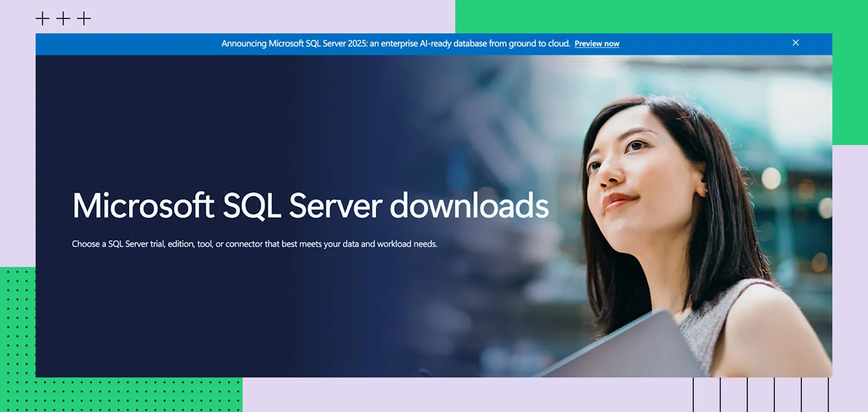The image size is (868, 412).
Task: Click the Microsoft SQL Server downloads heading
Action: tap(310, 205)
